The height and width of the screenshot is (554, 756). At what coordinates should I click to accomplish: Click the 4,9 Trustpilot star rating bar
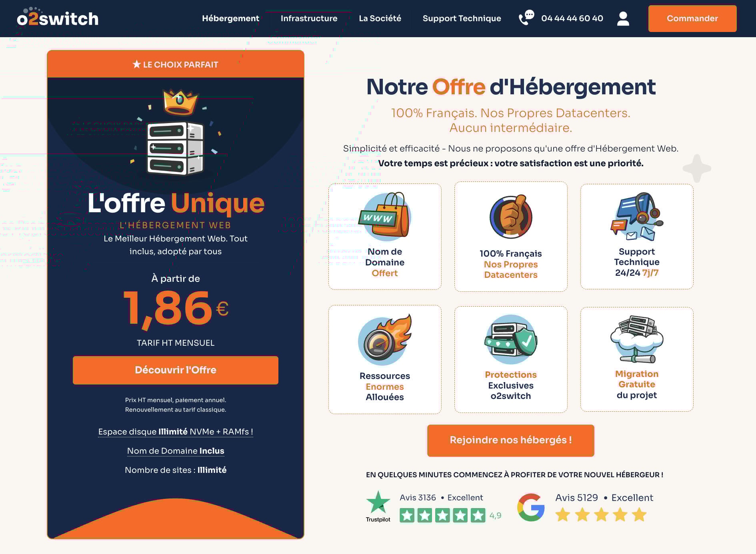pos(442,516)
